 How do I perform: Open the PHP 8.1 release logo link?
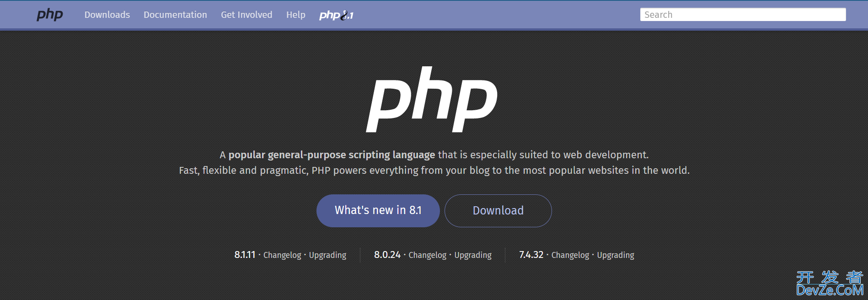click(x=336, y=15)
